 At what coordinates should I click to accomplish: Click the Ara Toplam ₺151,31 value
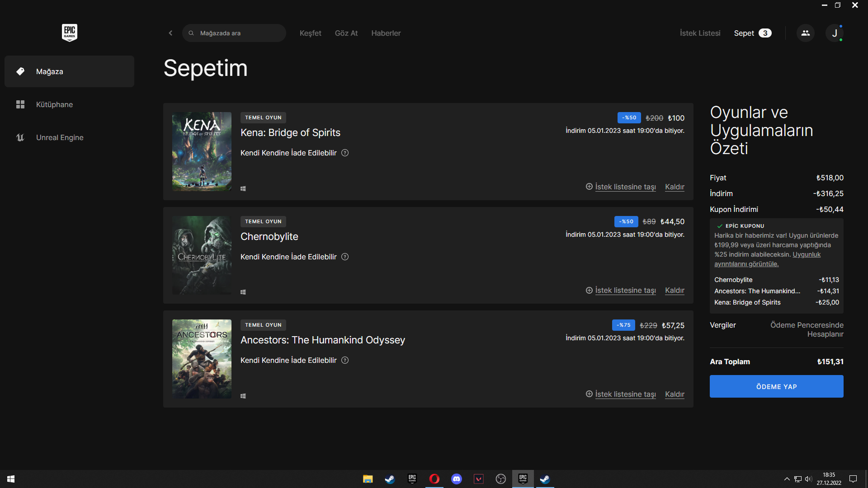point(830,361)
